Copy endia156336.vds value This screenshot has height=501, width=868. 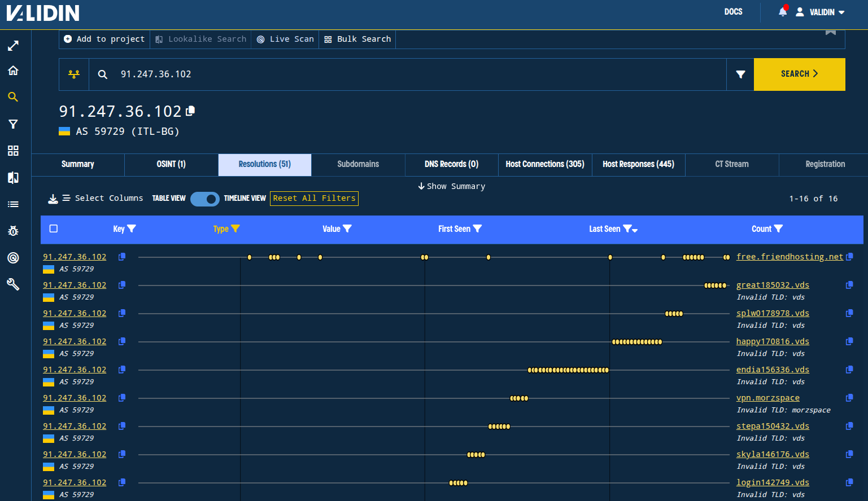click(x=849, y=370)
